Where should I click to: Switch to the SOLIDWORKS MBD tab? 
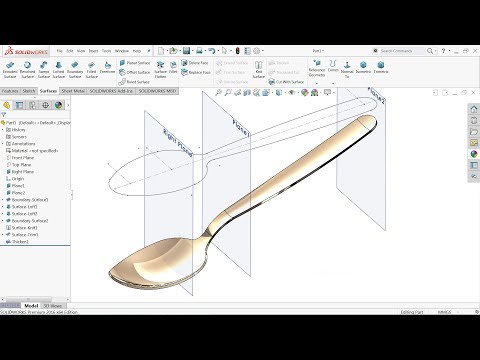click(157, 91)
